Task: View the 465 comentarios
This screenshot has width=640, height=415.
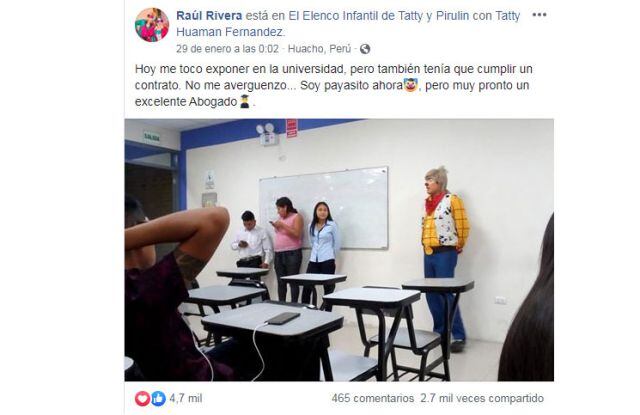Action: tap(373, 398)
